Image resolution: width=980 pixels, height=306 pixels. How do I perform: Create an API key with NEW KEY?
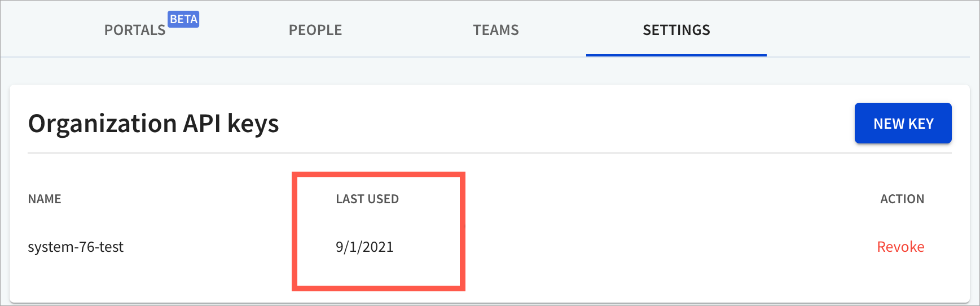point(903,123)
